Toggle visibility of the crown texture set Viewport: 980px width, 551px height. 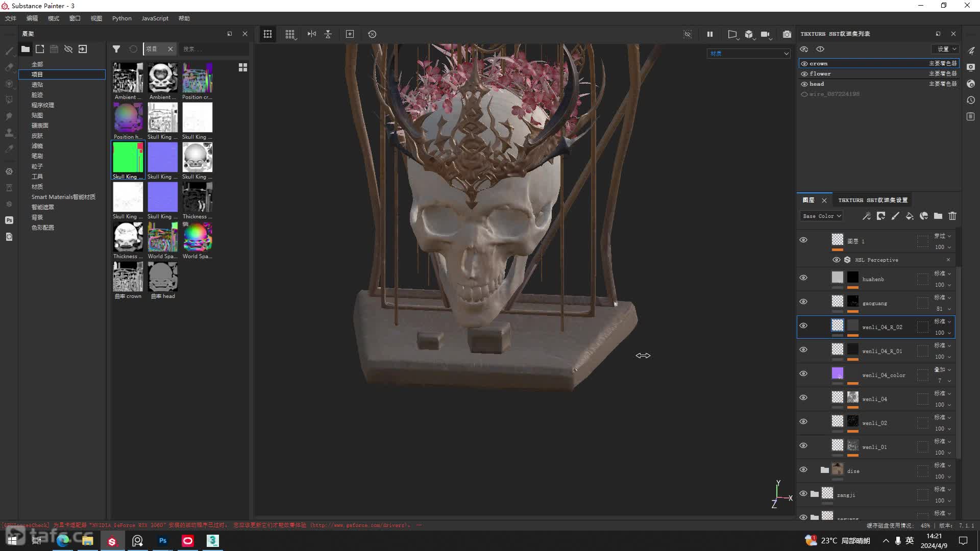[x=804, y=64]
